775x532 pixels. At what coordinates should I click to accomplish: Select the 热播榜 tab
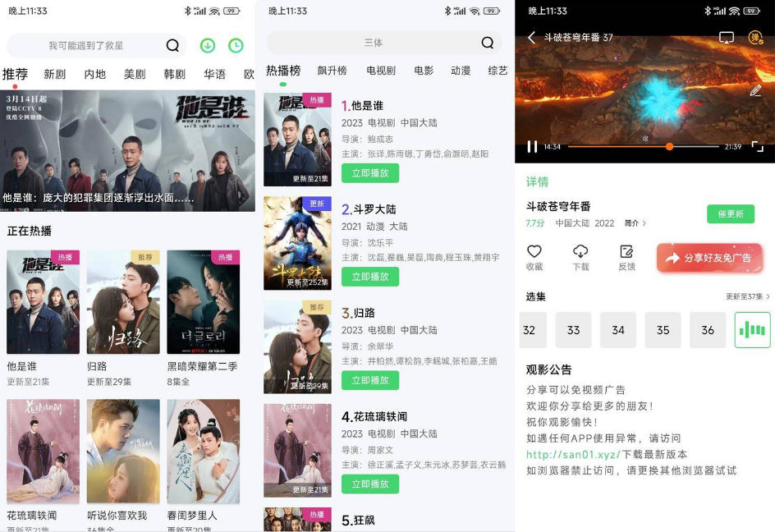283,71
